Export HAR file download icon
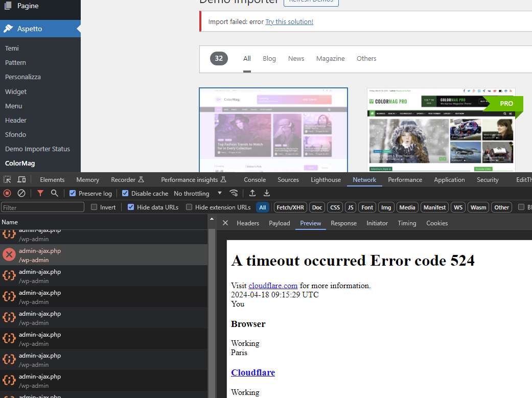 (267, 194)
